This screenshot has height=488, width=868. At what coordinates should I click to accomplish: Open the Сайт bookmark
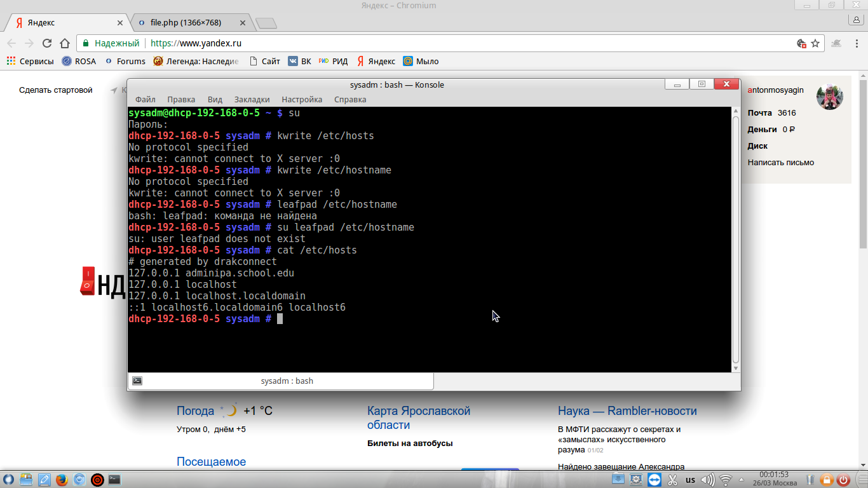coord(264,62)
